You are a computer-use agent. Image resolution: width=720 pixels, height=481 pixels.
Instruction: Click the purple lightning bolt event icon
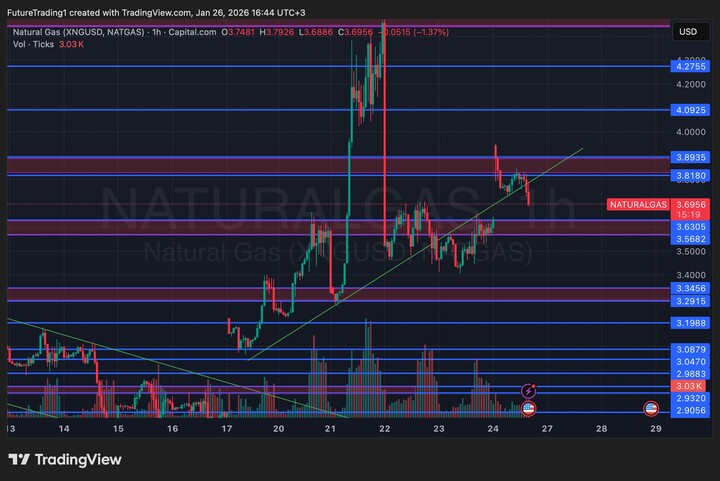[x=529, y=390]
